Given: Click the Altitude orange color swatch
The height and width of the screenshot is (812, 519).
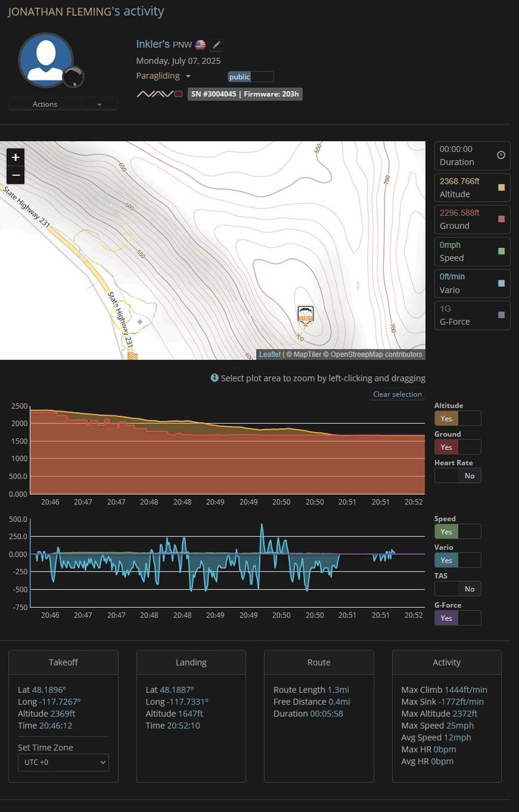Looking at the screenshot, I should point(501,187).
